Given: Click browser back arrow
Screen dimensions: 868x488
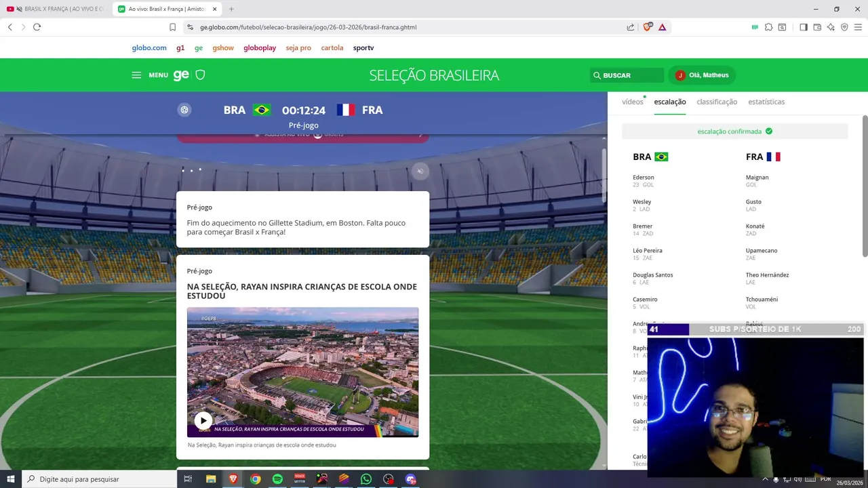Looking at the screenshot, I should point(9,27).
